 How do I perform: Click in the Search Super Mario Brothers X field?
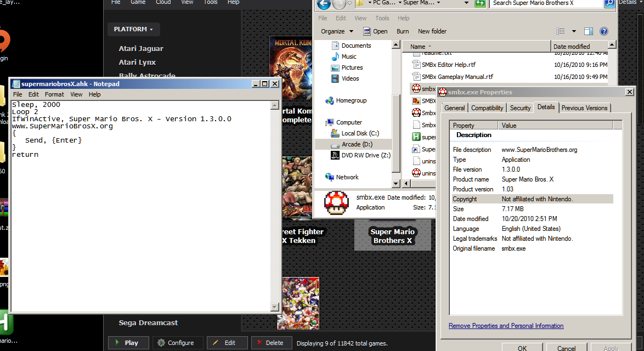pos(546,3)
